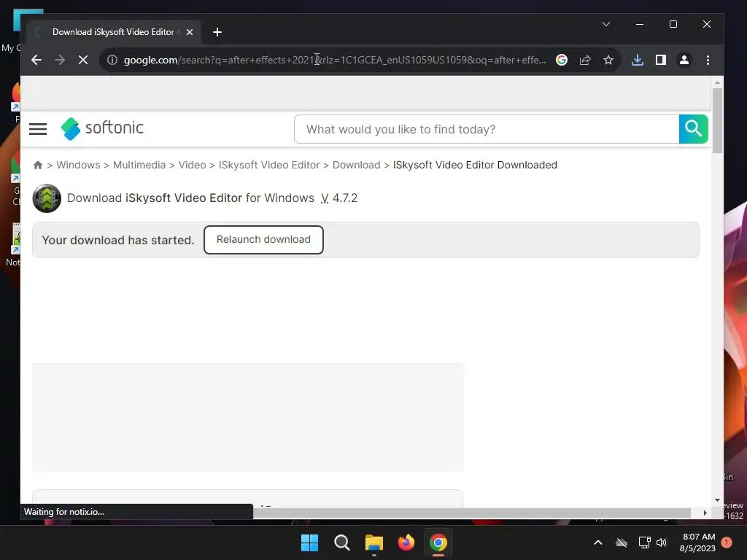This screenshot has height=560, width=747.
Task: Open the notification badge in tray
Action: [x=727, y=542]
